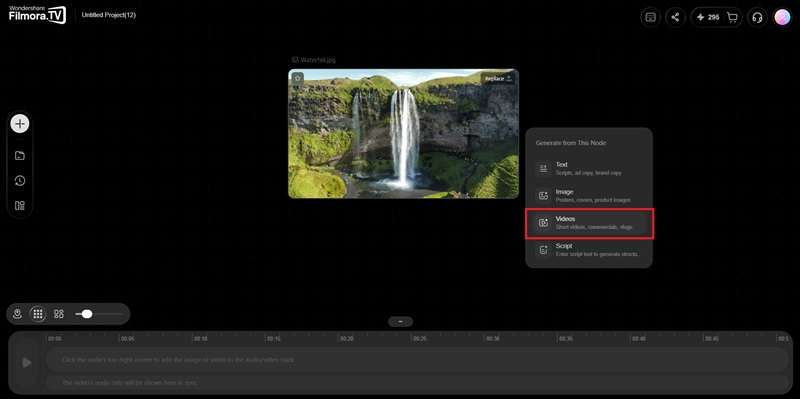Play the timeline preview
Viewport: 800px width, 399px height.
[27, 362]
